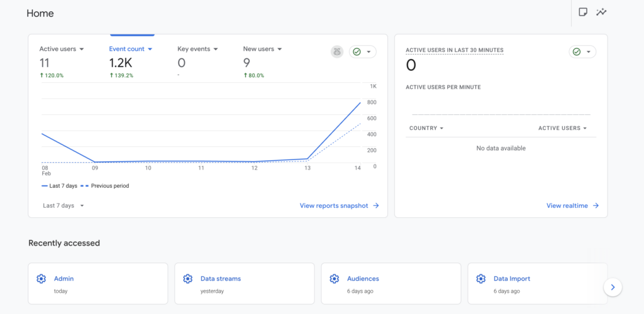Image resolution: width=644 pixels, height=314 pixels.
Task: Click the gear icon on Admin card
Action: pyautogui.click(x=42, y=279)
